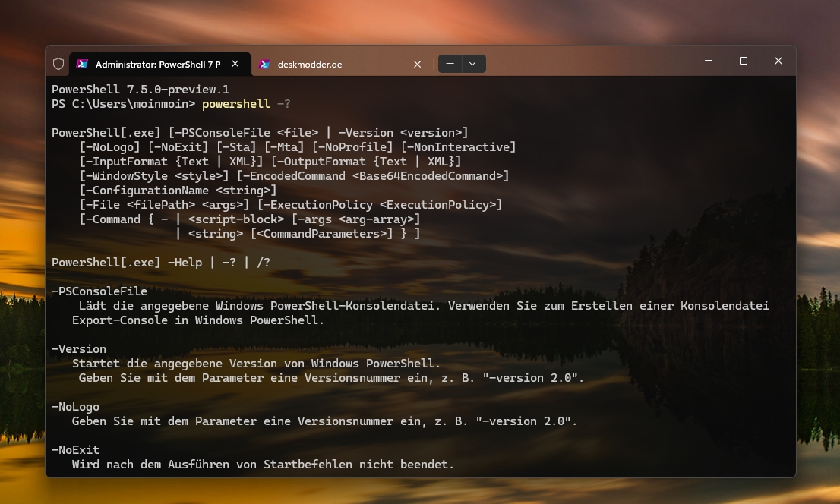Click the '-NoExit' parameter heading
The height and width of the screenshot is (504, 840).
75,450
